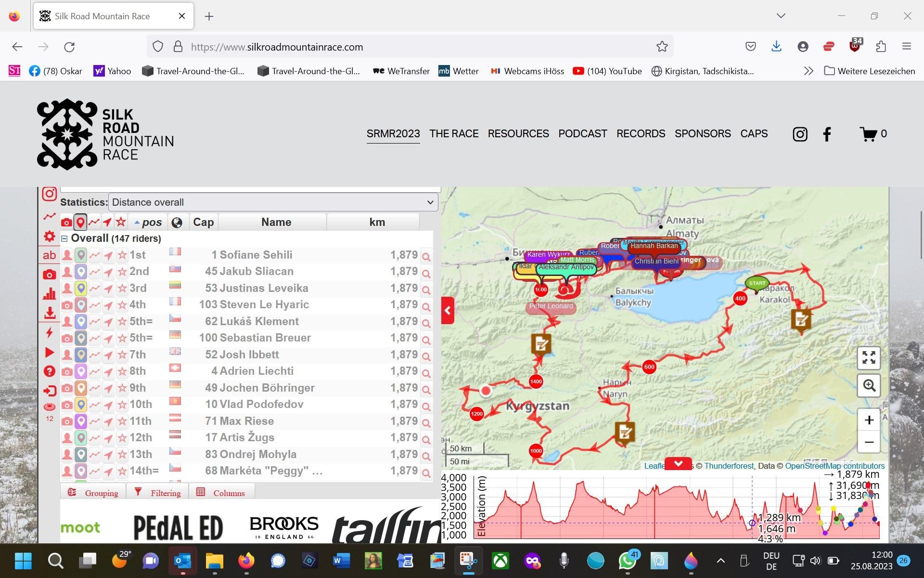Open the shopping cart
The image size is (924, 578).
pos(873,134)
